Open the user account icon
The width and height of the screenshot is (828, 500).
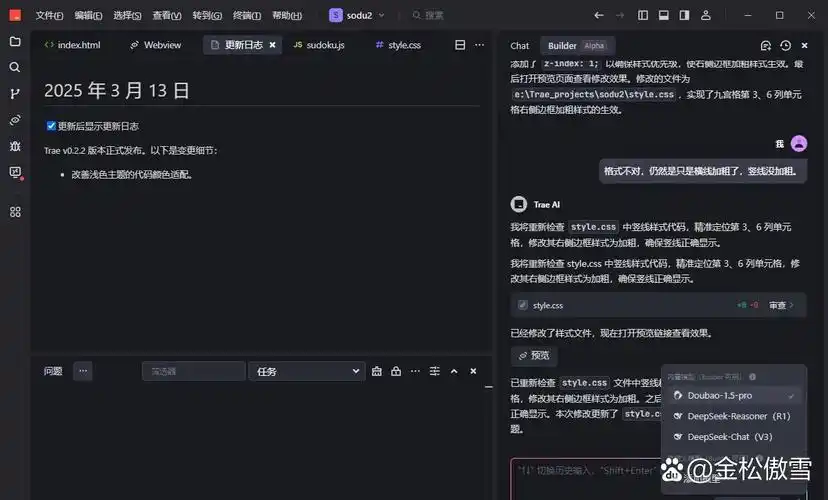(705, 15)
